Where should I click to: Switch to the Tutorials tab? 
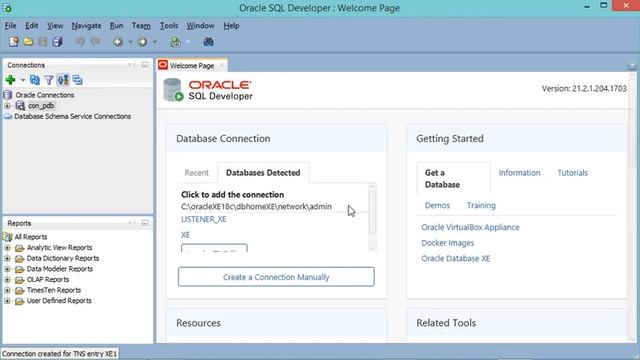(x=572, y=173)
